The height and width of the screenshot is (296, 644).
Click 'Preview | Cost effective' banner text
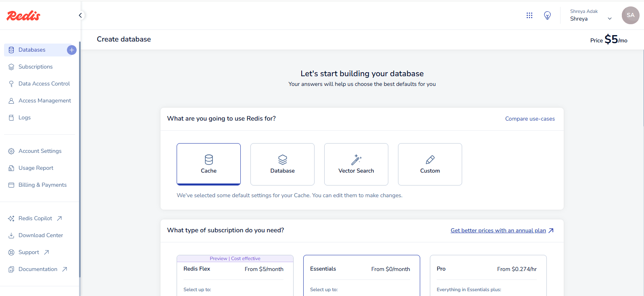click(235, 258)
